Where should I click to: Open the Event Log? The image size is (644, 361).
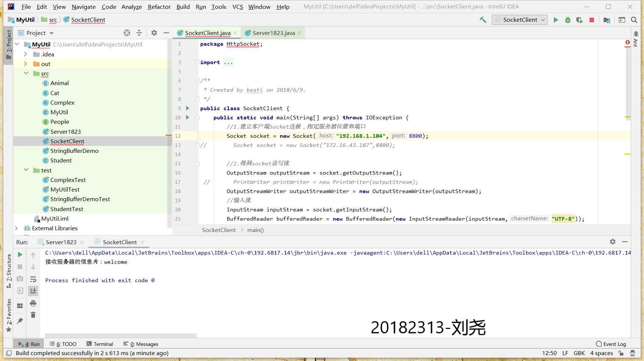pyautogui.click(x=611, y=344)
